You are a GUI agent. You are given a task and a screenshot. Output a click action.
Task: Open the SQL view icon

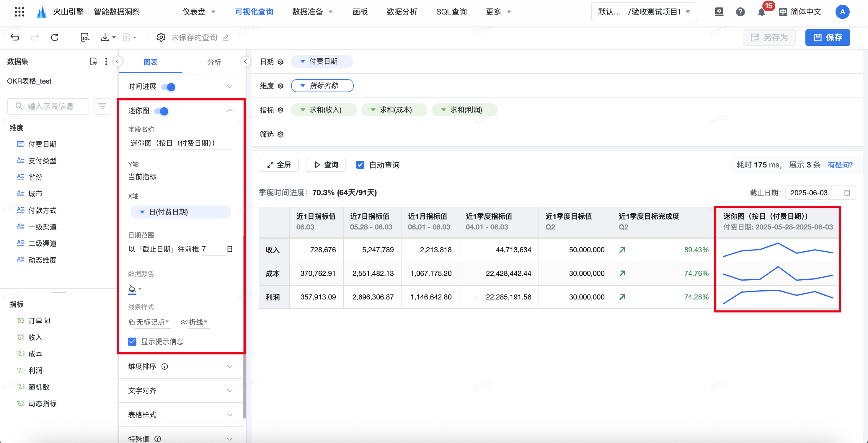tap(85, 37)
